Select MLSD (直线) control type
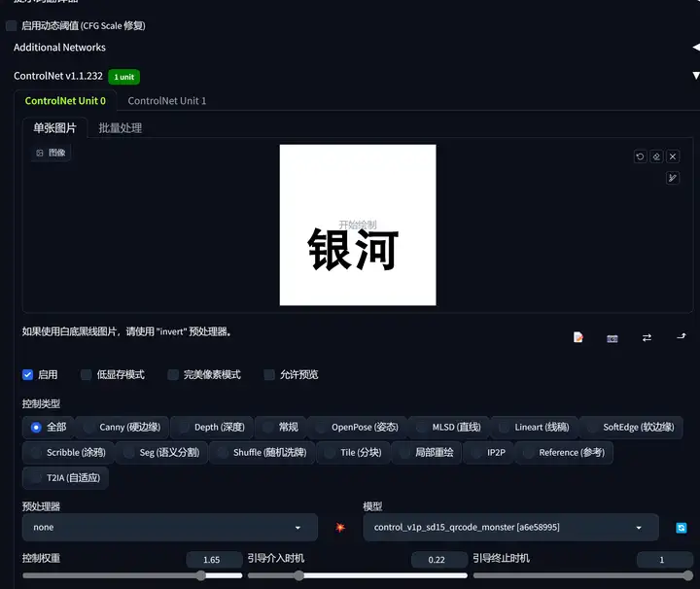 coord(448,428)
